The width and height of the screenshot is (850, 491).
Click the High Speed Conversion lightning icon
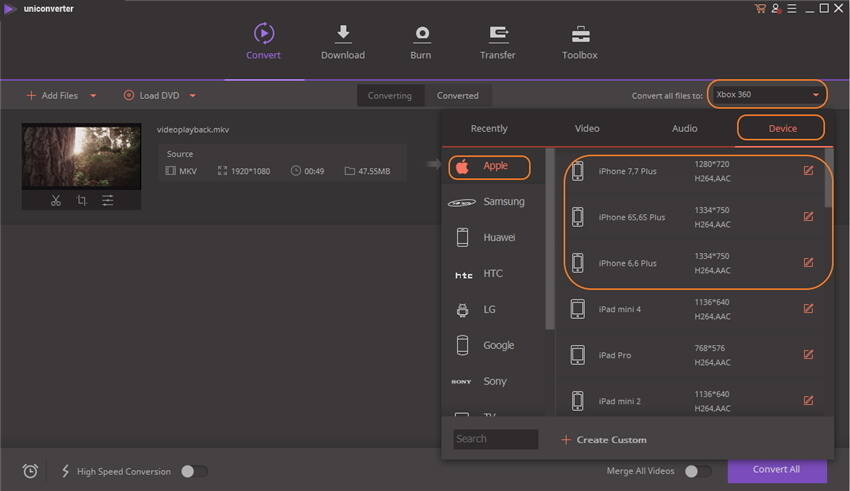click(x=65, y=471)
